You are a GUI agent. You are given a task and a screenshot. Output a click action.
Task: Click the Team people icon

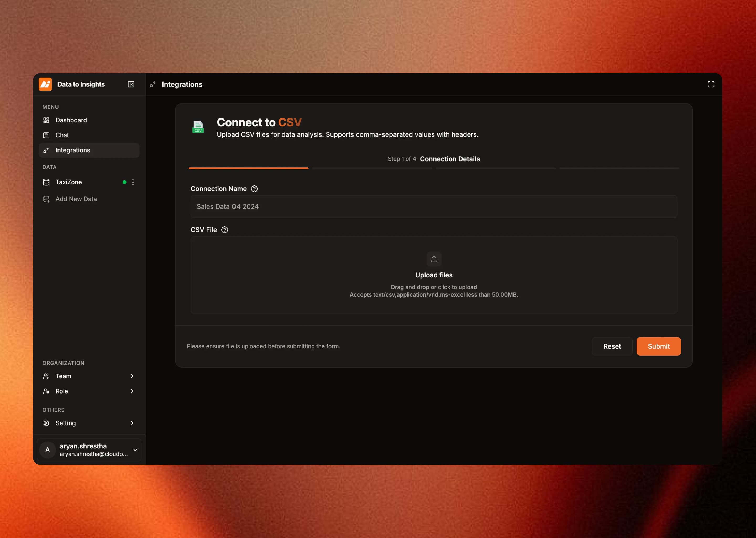[x=46, y=376]
